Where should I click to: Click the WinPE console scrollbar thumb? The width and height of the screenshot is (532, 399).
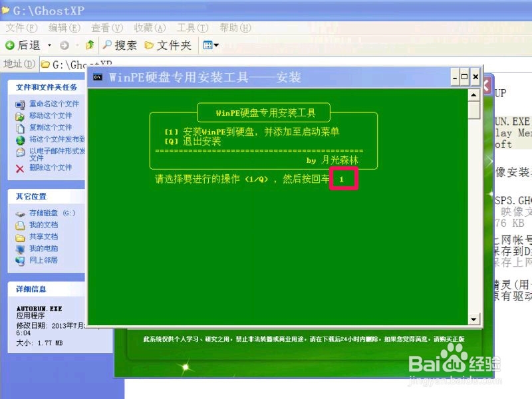point(473,110)
